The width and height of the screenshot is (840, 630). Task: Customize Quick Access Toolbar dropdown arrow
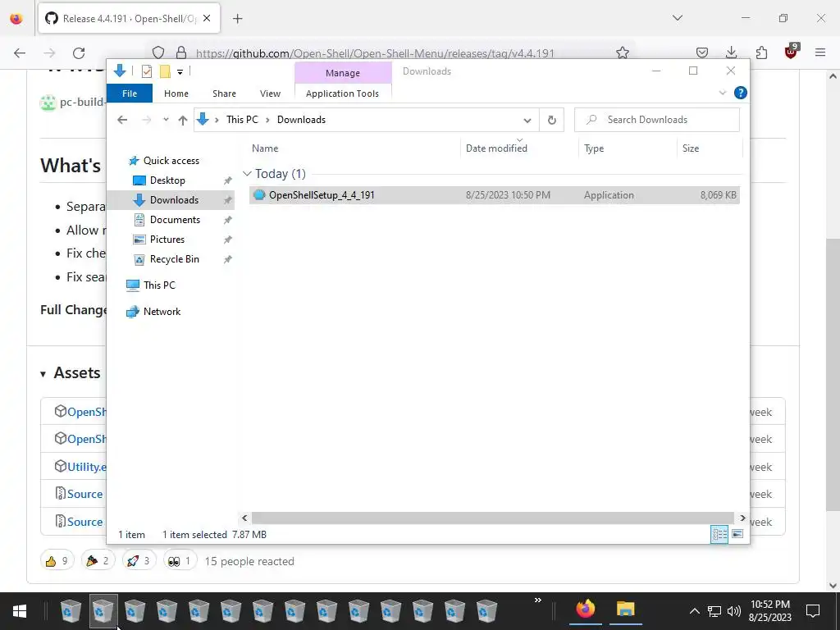click(x=180, y=72)
